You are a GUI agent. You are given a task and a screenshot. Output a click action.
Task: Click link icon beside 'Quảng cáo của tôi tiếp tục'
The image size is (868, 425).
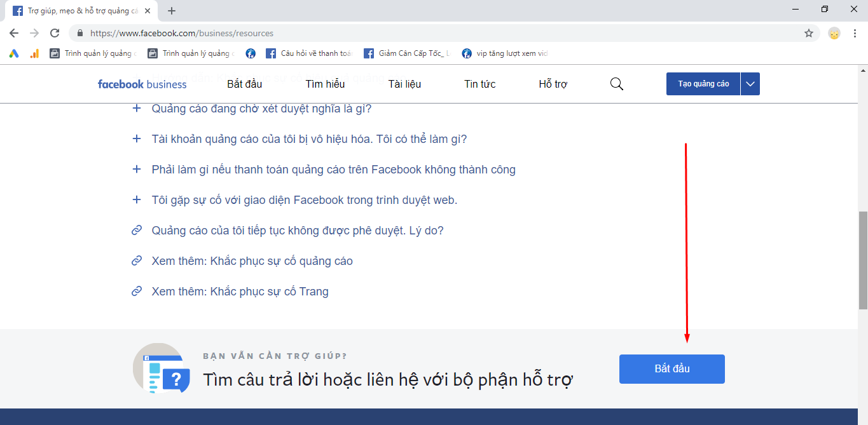click(136, 231)
